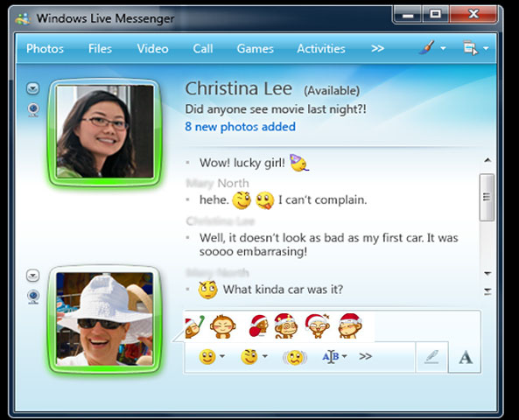Insert the blushing monkey emoticon
The height and width of the screenshot is (420, 519).
coord(223,326)
